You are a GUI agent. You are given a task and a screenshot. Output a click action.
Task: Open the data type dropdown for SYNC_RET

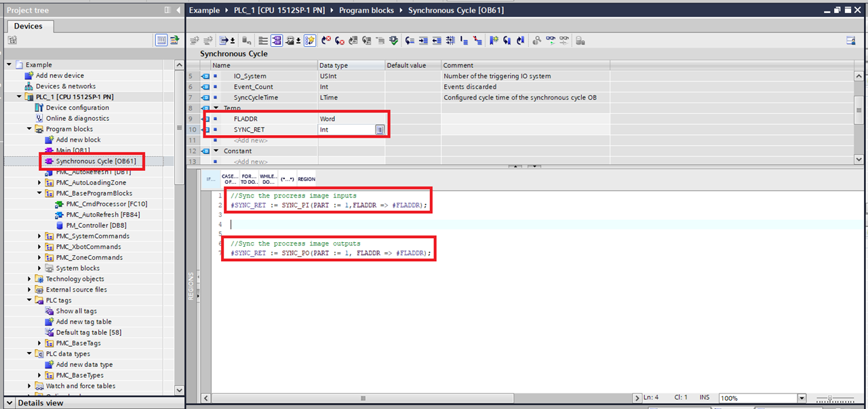pos(380,130)
